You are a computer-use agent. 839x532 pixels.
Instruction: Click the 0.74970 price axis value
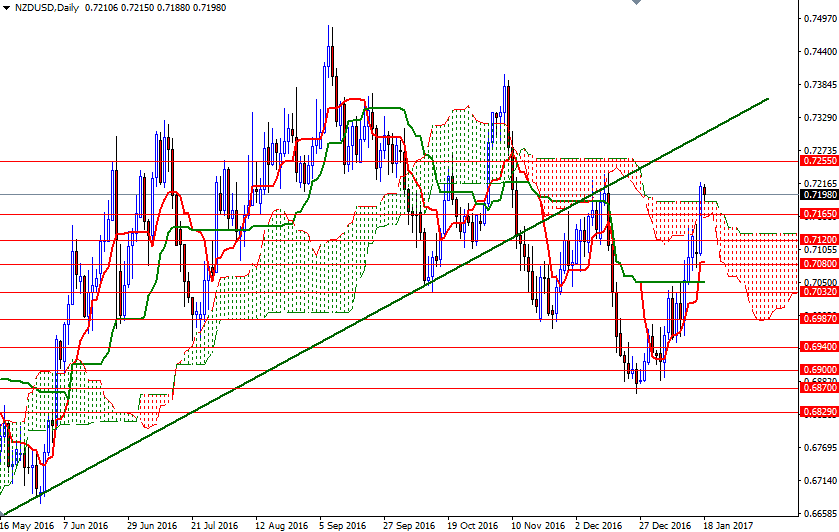820,19
